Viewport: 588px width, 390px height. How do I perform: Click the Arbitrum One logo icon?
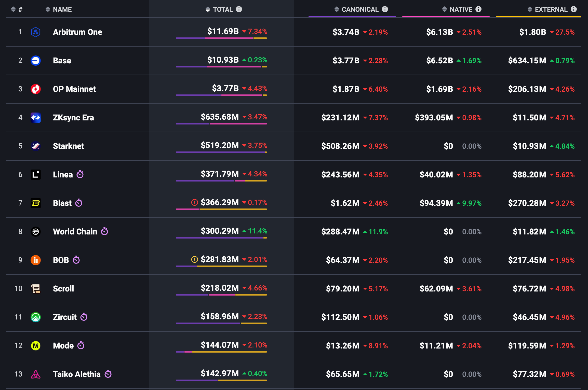click(36, 32)
